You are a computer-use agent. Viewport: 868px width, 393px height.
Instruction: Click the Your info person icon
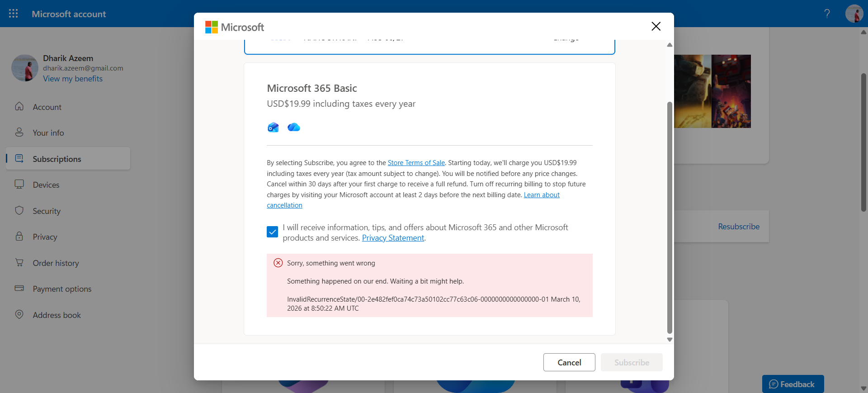19,132
